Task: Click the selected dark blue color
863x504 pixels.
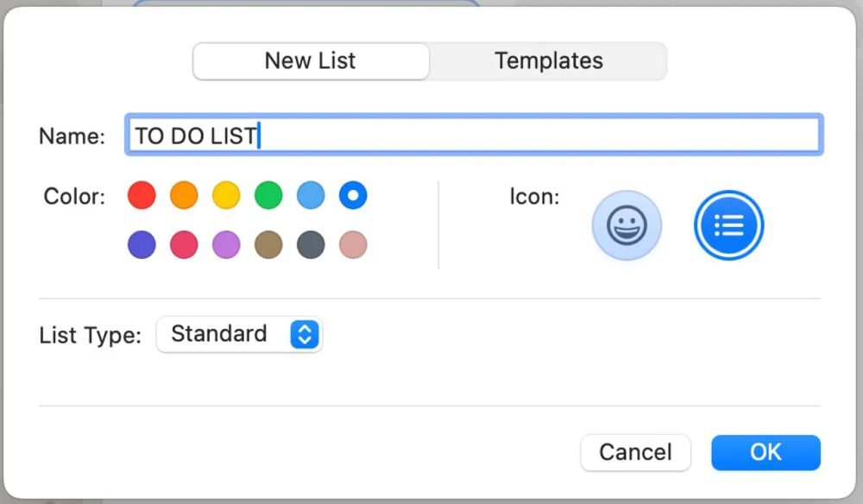Action: point(353,195)
